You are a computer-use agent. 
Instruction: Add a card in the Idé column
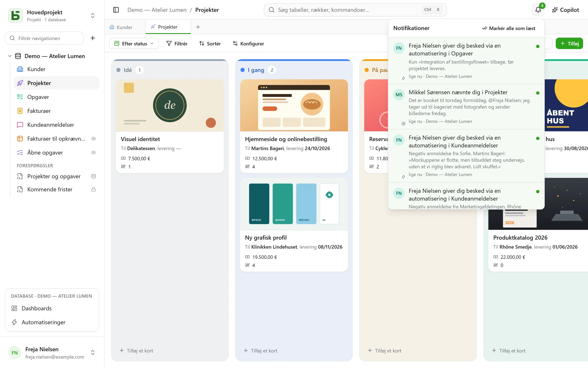(136, 350)
